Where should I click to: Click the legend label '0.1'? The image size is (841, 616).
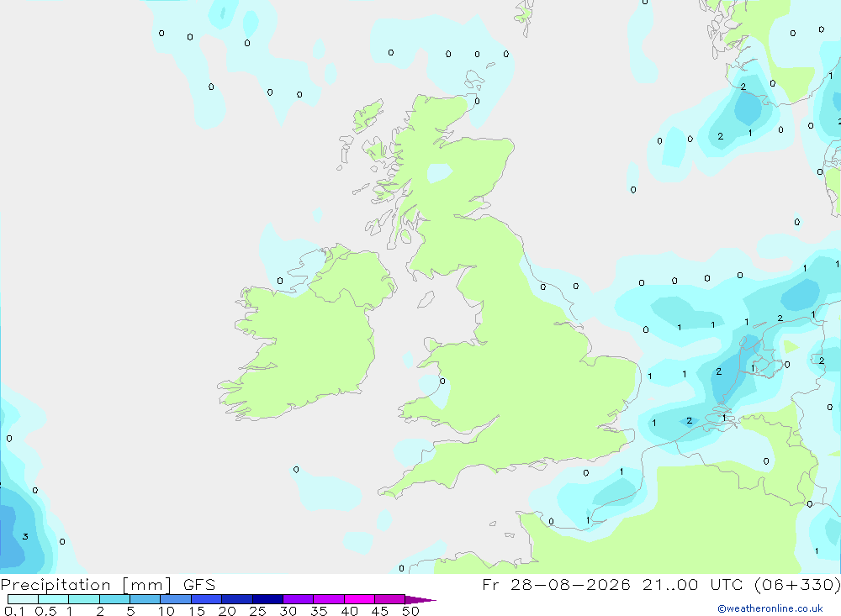click(14, 611)
